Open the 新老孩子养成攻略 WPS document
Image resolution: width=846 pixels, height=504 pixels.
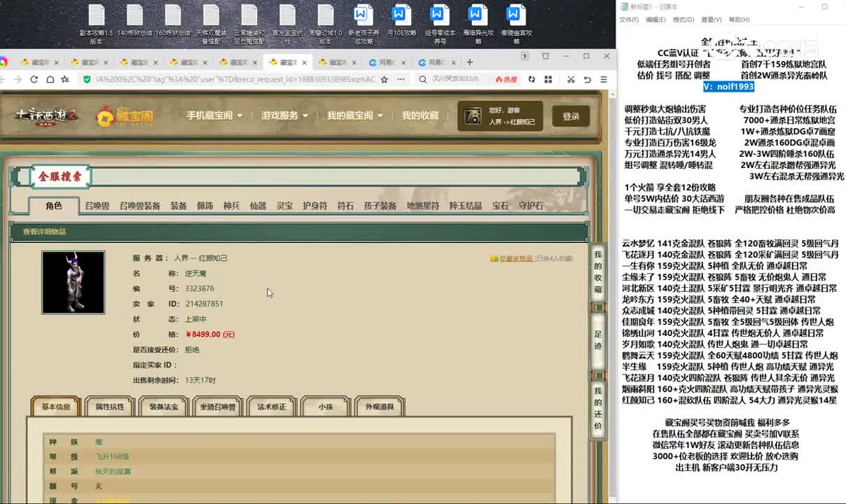(x=362, y=24)
